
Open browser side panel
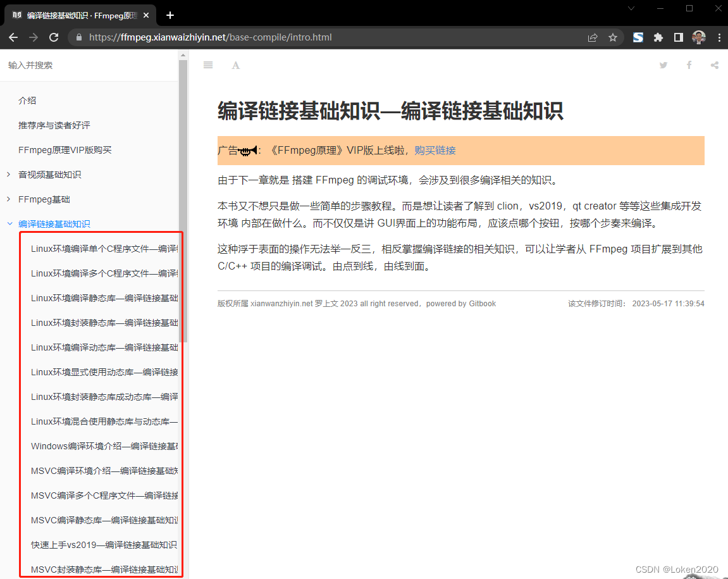[x=678, y=37]
